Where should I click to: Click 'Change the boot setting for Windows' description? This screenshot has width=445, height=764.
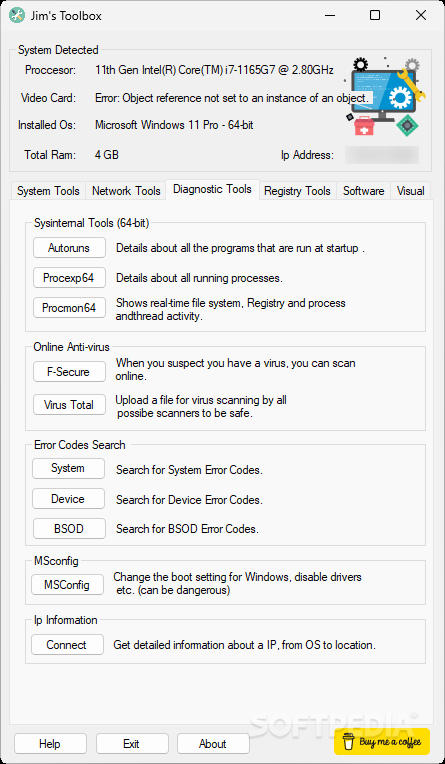tap(237, 584)
